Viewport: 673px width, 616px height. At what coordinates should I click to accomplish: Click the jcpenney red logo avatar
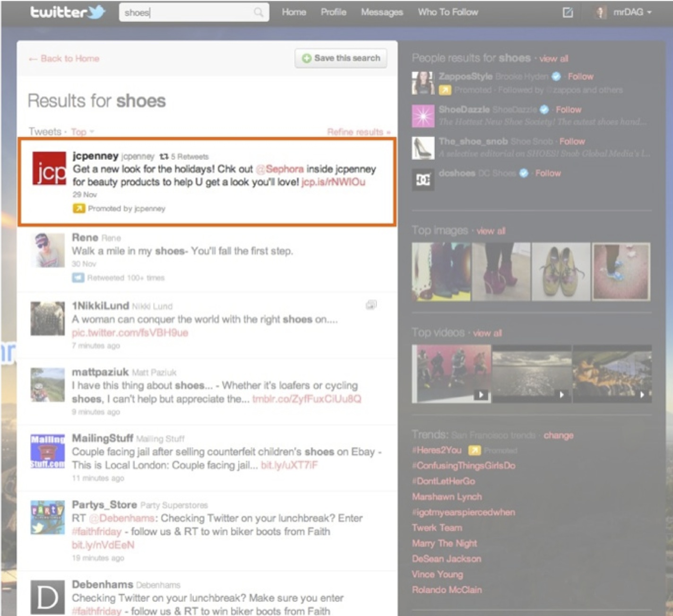click(x=49, y=168)
